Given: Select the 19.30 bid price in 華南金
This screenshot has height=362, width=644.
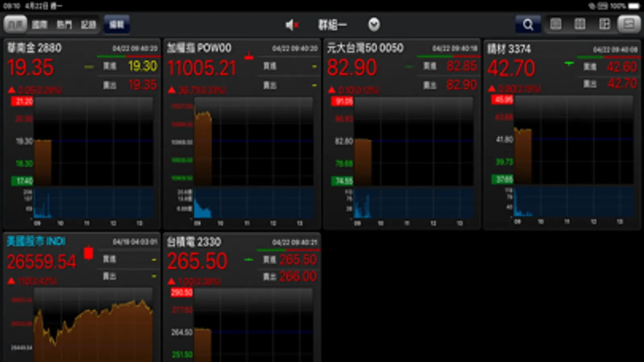Looking at the screenshot, I should (143, 66).
